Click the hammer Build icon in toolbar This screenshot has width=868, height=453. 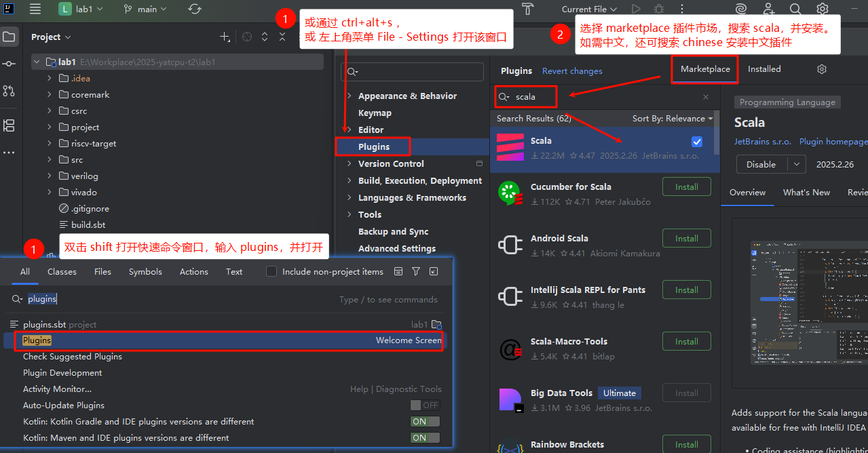528,9
